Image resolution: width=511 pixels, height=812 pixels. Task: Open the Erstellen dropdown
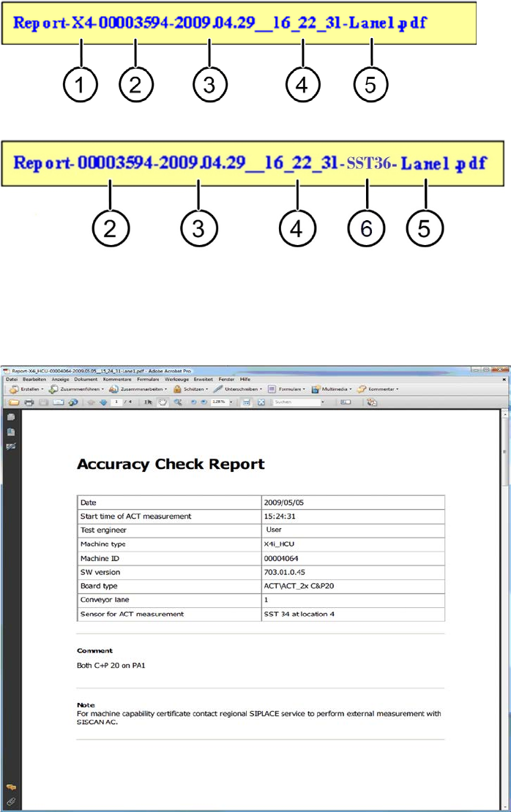coord(26,389)
